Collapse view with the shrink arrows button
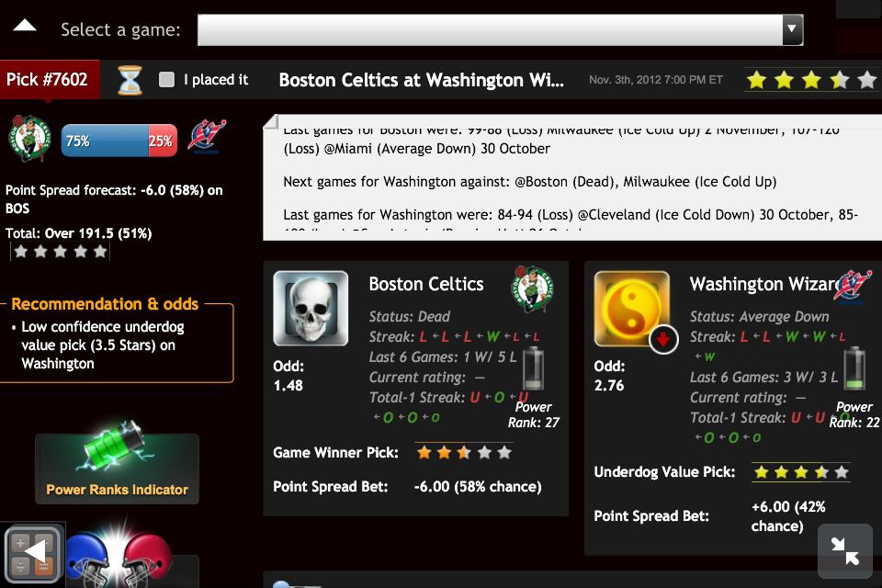Image resolution: width=882 pixels, height=588 pixels. 845,551
